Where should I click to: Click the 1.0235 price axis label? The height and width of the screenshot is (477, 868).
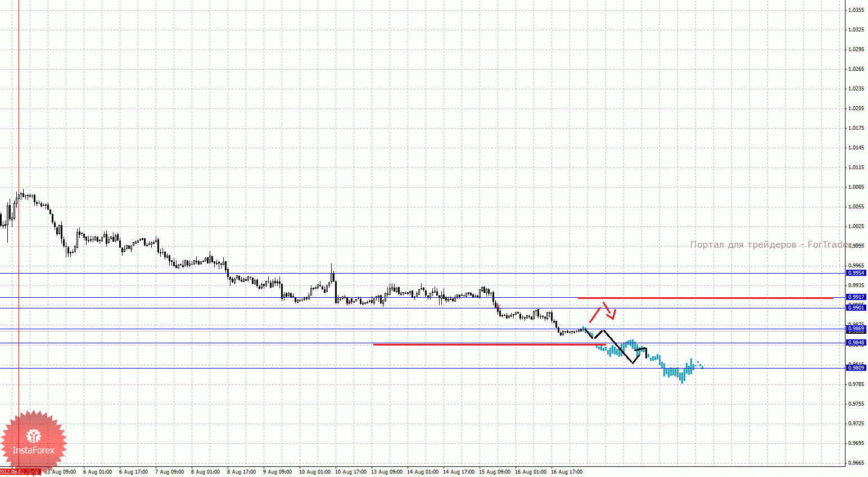coord(856,89)
